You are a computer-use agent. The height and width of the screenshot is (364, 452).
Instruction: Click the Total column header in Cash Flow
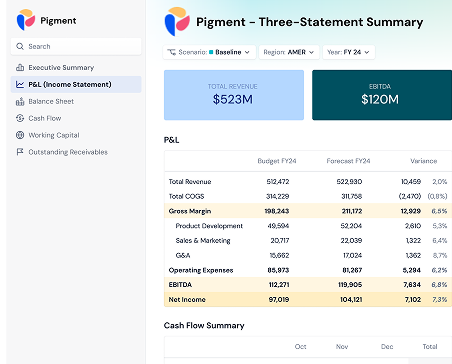tap(430, 347)
